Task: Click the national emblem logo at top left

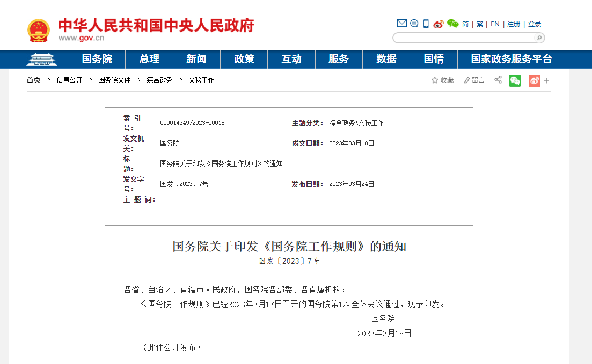Action: pos(39,30)
